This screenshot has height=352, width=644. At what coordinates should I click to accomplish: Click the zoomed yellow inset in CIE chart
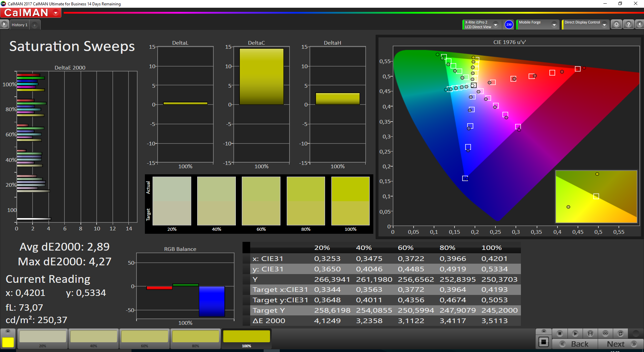pos(596,196)
